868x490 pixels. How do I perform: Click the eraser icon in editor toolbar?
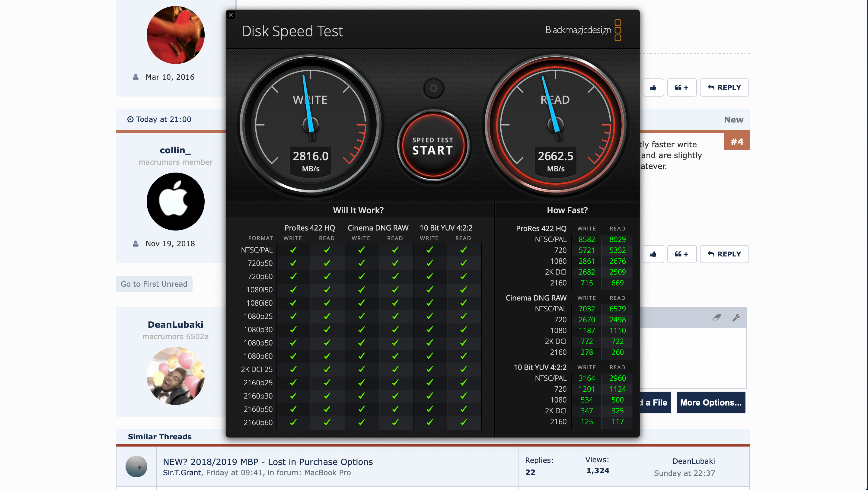(717, 317)
